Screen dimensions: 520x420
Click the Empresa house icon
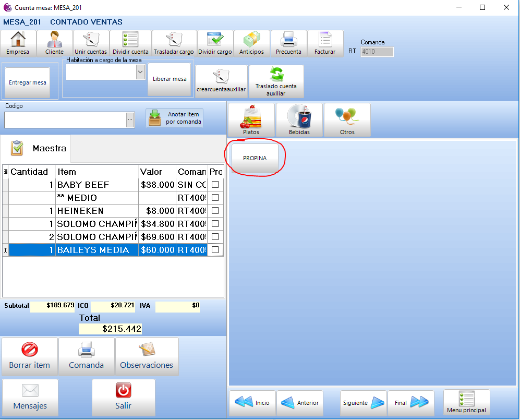pos(18,40)
